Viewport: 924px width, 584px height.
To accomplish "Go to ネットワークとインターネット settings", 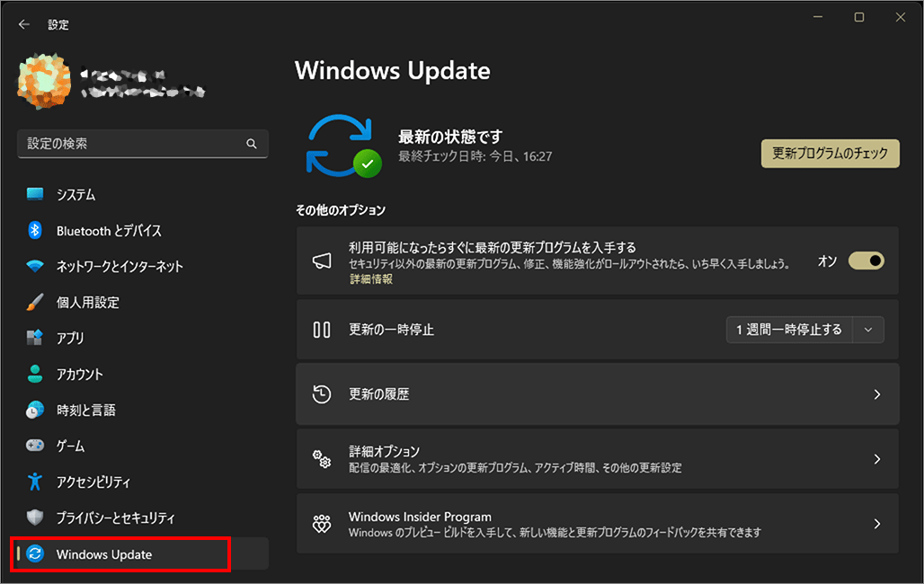I will [x=120, y=267].
